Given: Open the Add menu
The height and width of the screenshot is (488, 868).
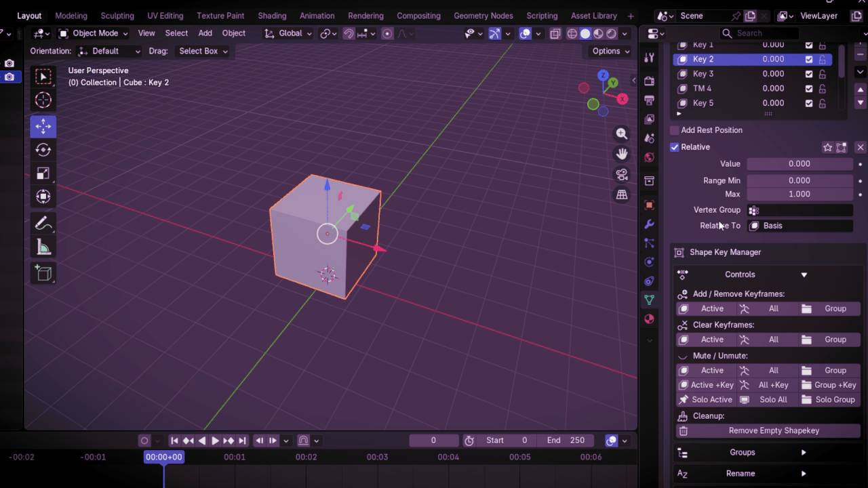Looking at the screenshot, I should click(x=205, y=33).
